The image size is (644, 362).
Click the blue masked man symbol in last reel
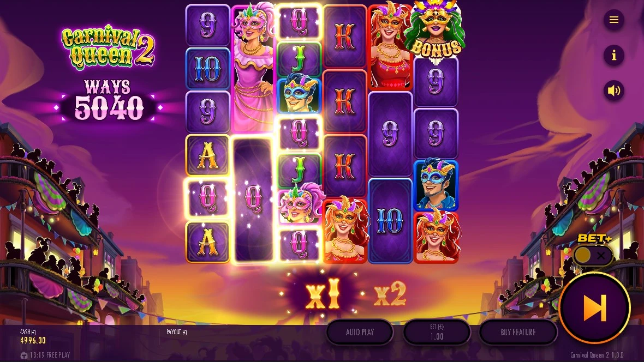436,184
